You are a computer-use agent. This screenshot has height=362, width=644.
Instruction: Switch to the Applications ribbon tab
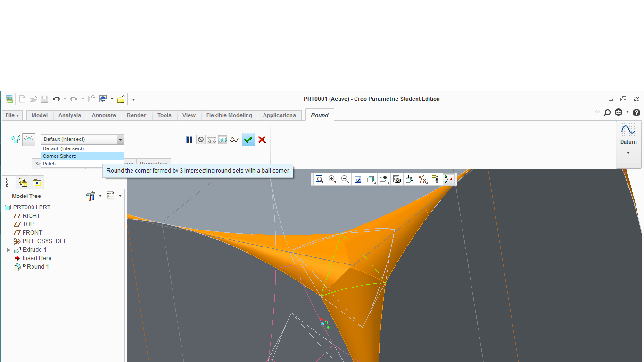280,115
